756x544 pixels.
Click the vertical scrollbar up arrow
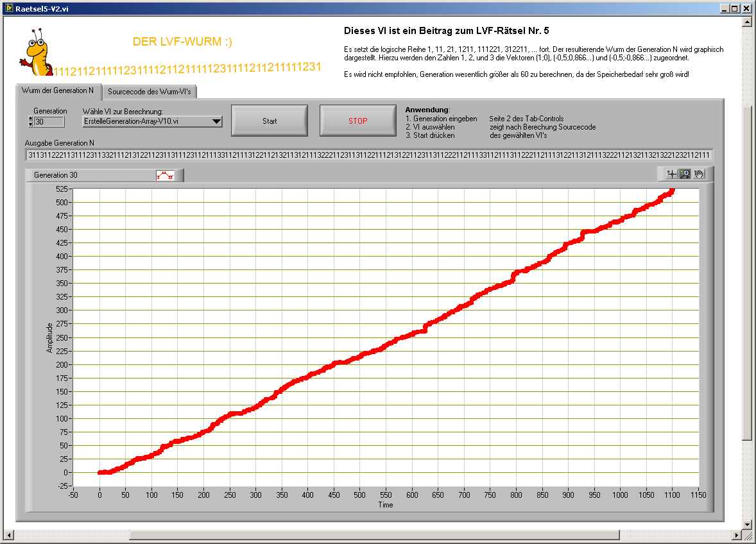[747, 22]
